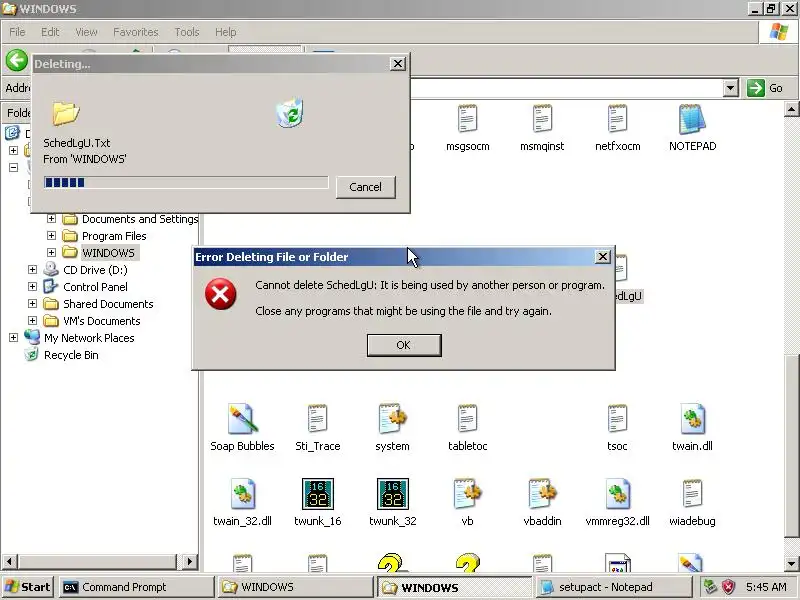Switch to setupact - Notepad taskbar button
The height and width of the screenshot is (600, 800).
(612, 587)
